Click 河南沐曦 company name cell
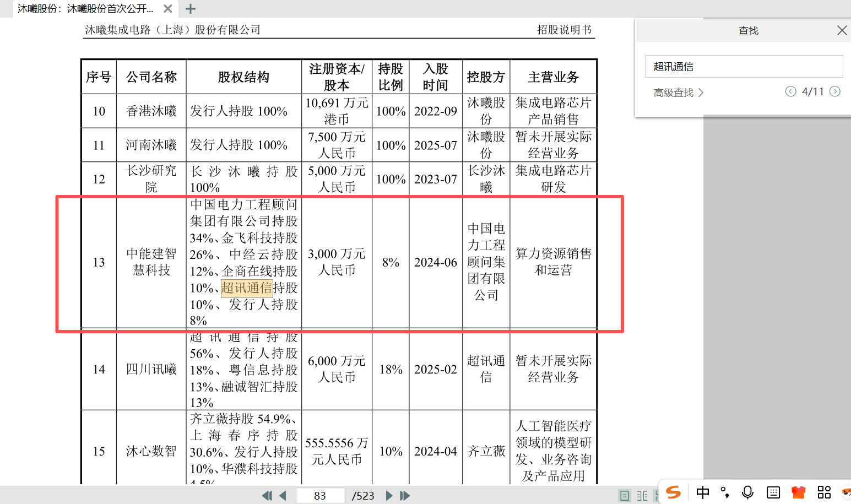 (x=151, y=145)
